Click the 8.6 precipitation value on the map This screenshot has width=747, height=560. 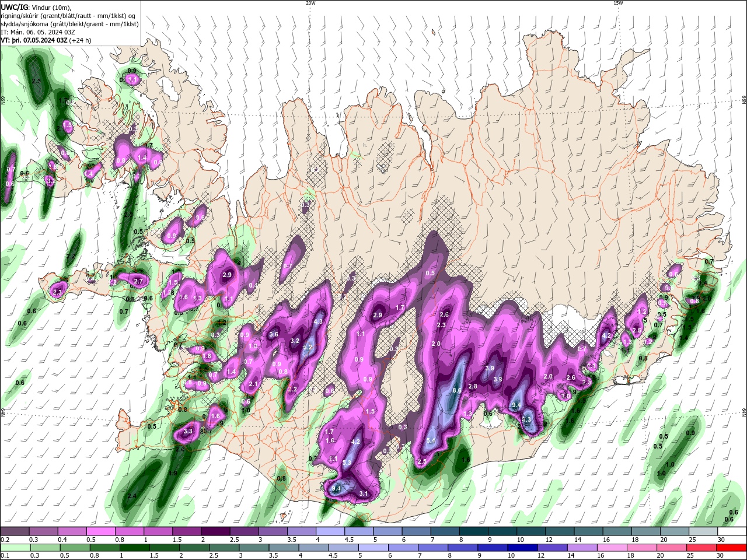pos(457,390)
